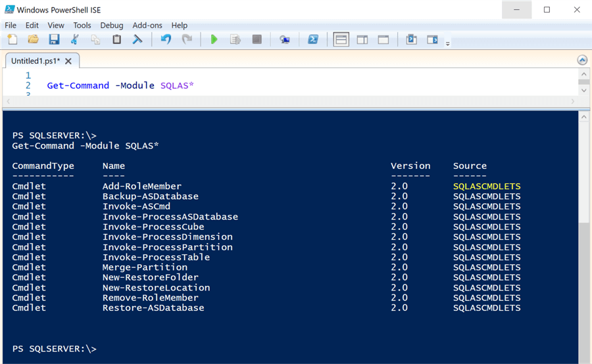Click the Version column header

click(x=410, y=166)
